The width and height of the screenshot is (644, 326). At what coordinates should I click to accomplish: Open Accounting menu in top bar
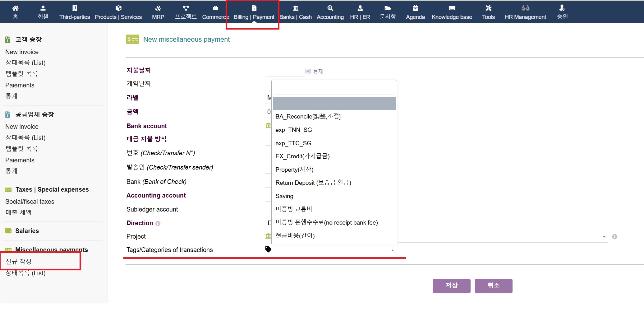(x=330, y=12)
